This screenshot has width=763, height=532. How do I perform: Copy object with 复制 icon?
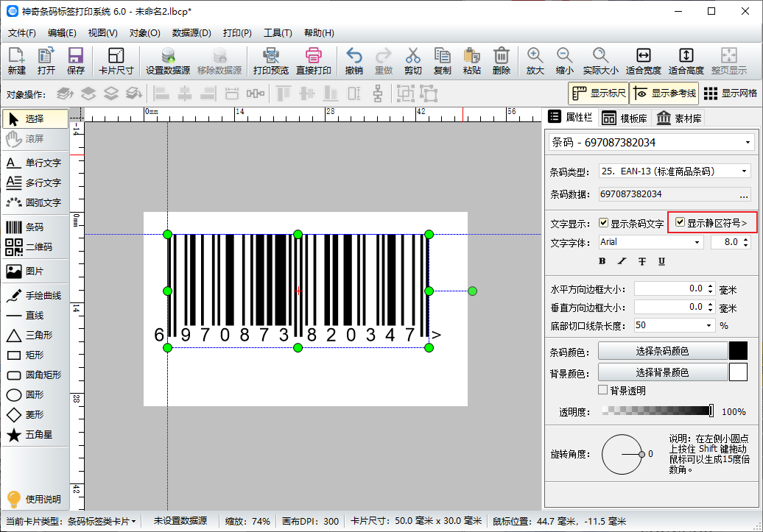443,61
